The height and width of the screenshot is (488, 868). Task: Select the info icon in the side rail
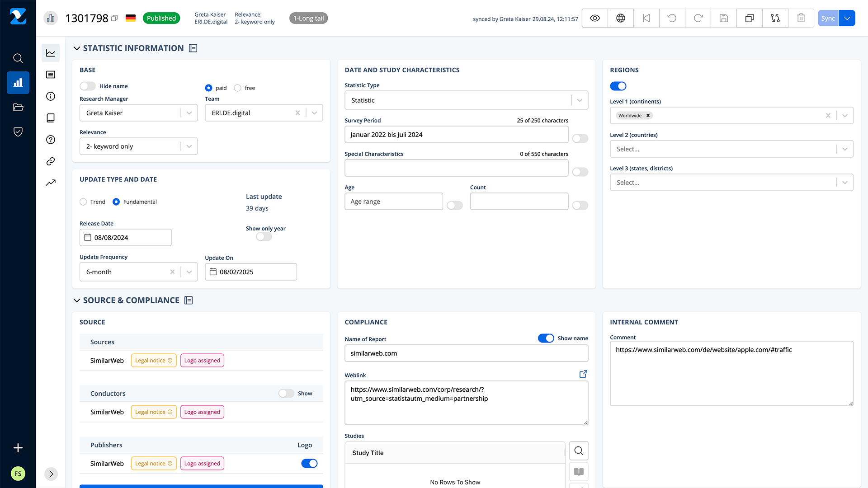(50, 96)
